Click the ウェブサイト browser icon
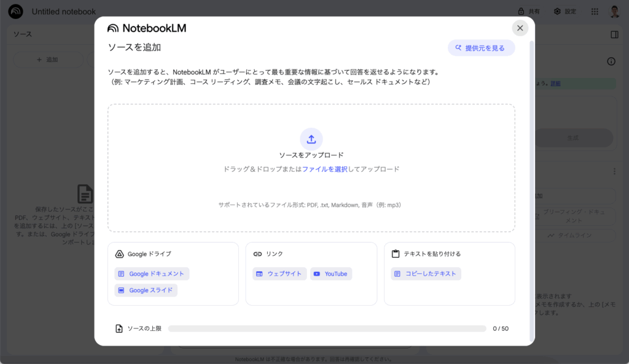629x364 pixels. tap(259, 274)
